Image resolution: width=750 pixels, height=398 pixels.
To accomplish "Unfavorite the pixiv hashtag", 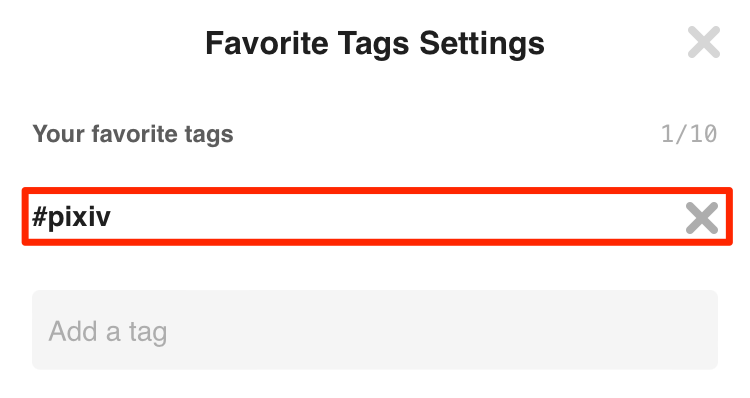I will 702,218.
